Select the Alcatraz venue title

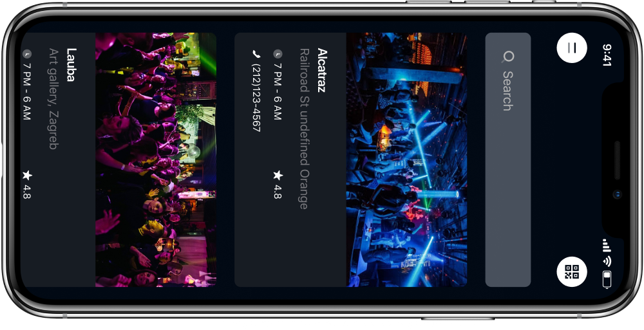[322, 70]
